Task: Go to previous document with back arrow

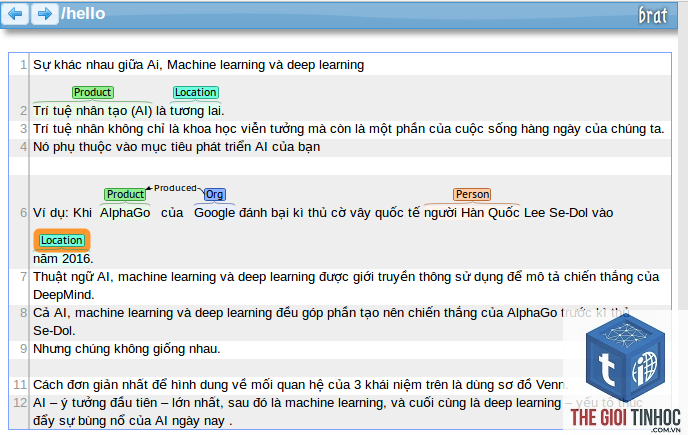Action: [x=15, y=14]
